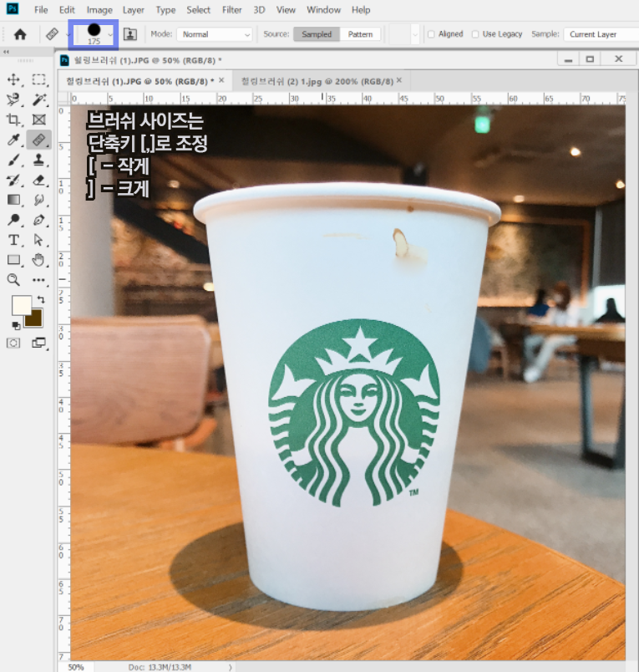
Task: Click the 50% zoom field in status bar
Action: pyautogui.click(x=76, y=667)
